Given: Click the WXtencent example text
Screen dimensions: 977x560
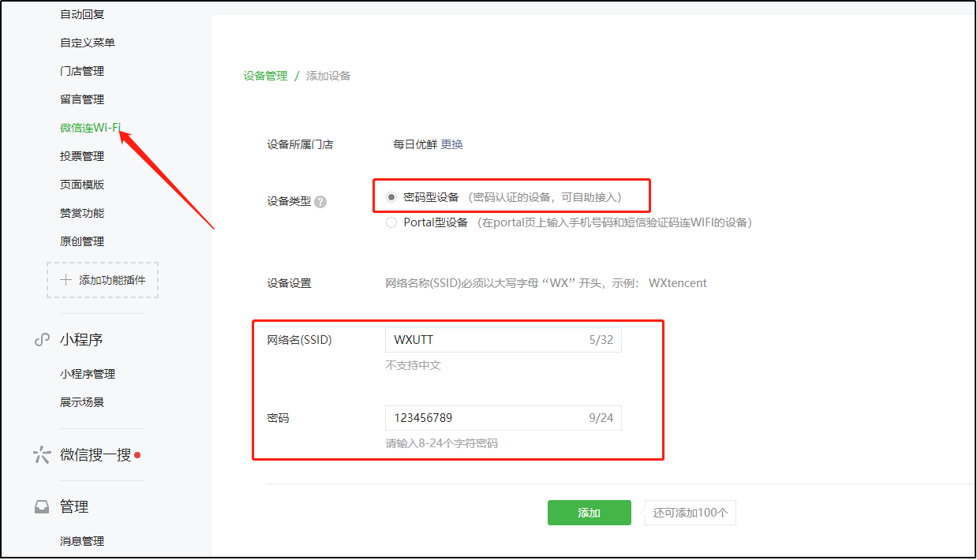Looking at the screenshot, I should click(x=678, y=283).
